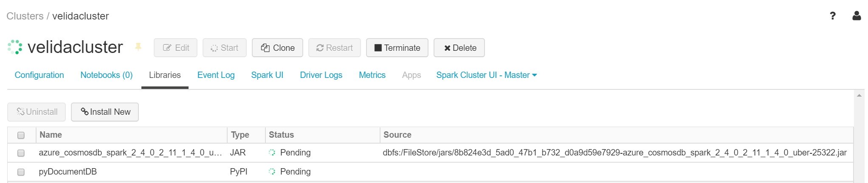The image size is (868, 183).
Task: Click the Clone cluster button
Action: pyautogui.click(x=277, y=48)
